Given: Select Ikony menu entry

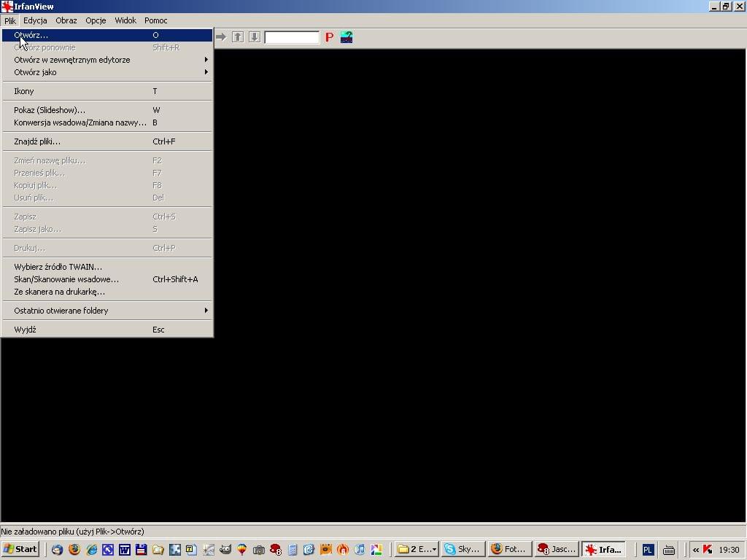Looking at the screenshot, I should point(107,91).
